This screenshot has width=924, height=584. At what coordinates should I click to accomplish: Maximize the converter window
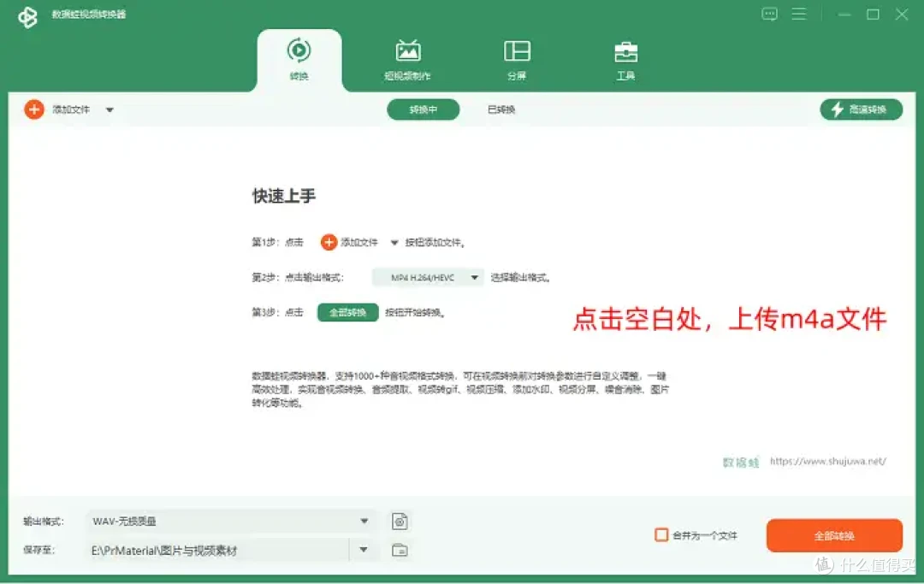pyautogui.click(x=873, y=15)
